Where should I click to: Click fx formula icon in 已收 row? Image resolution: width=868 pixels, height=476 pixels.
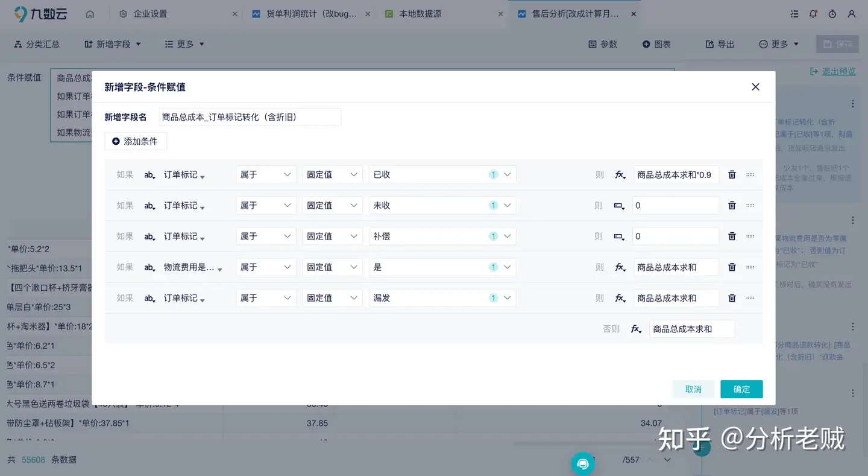[620, 174]
